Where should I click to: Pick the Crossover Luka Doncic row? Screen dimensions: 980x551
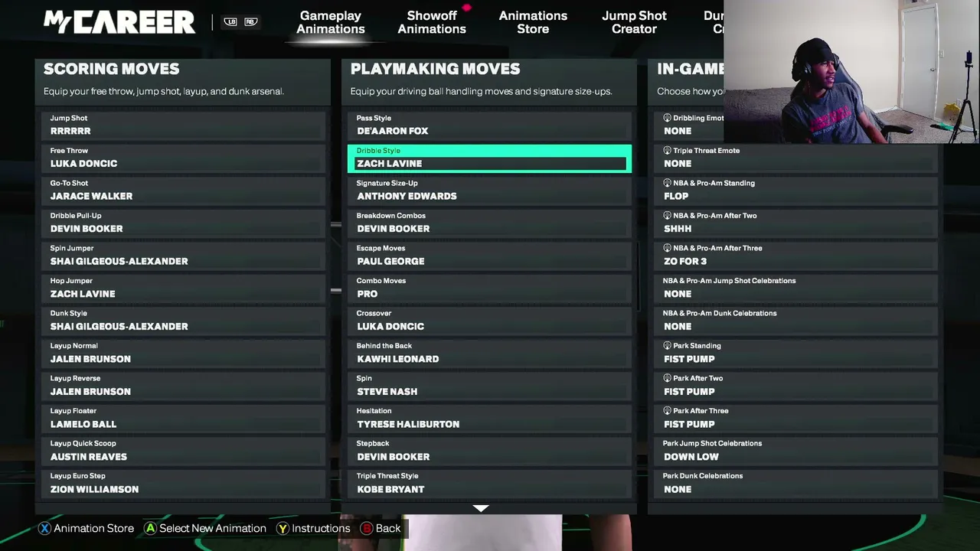[489, 320]
